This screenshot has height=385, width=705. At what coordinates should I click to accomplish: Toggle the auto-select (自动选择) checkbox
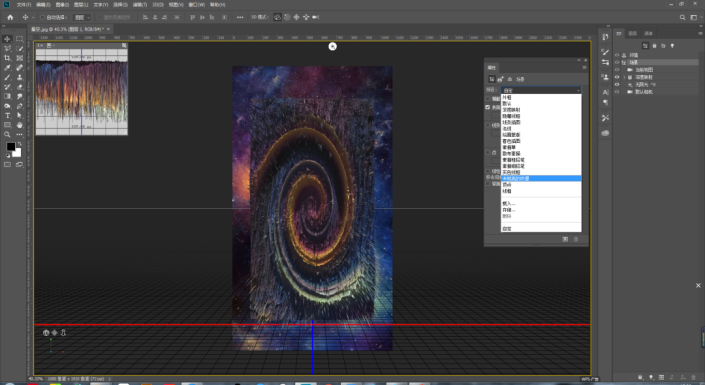tap(42, 18)
